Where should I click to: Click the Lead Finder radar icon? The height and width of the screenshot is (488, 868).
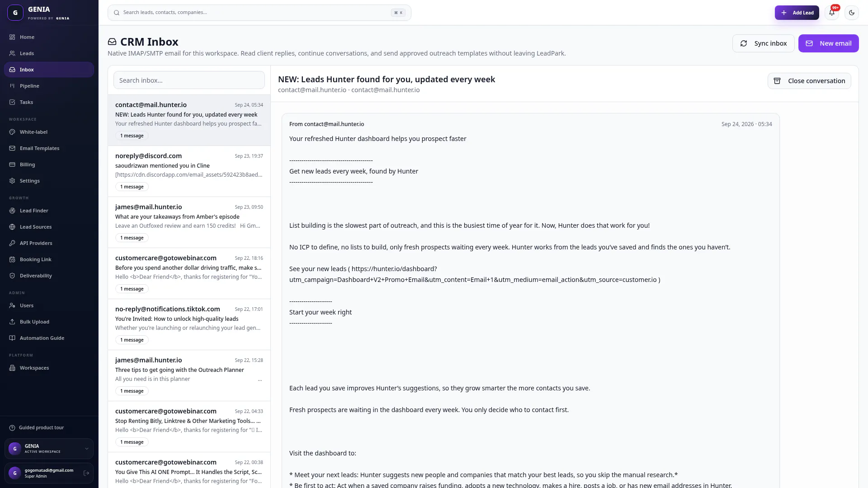pyautogui.click(x=12, y=211)
